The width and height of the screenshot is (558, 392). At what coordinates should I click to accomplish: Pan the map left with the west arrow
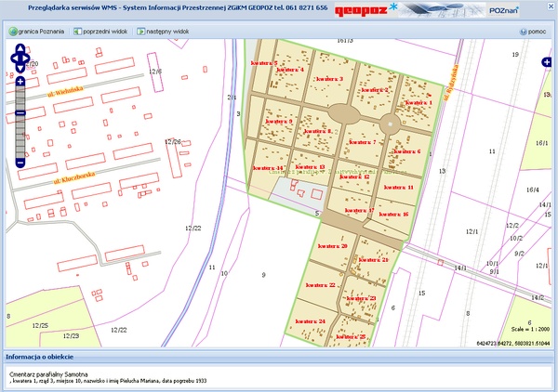pyautogui.click(x=11, y=59)
